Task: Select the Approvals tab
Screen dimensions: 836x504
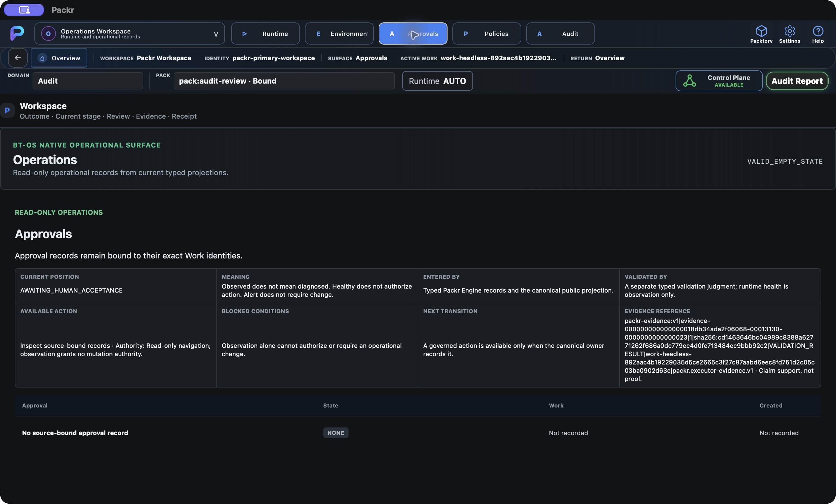Action: coord(413,33)
